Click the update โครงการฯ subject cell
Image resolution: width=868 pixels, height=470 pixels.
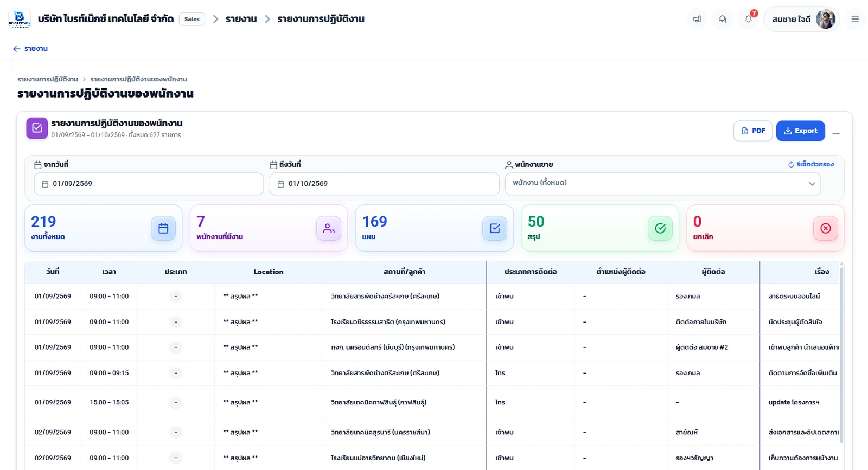click(x=800, y=402)
